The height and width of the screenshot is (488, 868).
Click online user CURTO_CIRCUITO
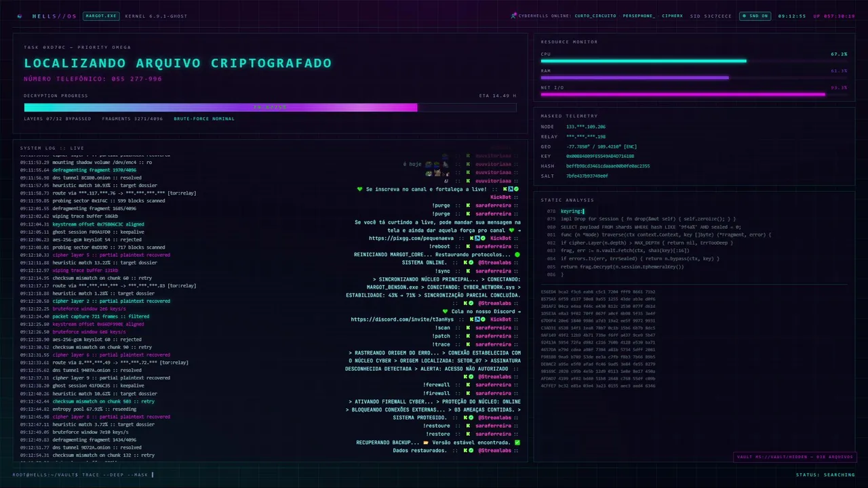[595, 16]
